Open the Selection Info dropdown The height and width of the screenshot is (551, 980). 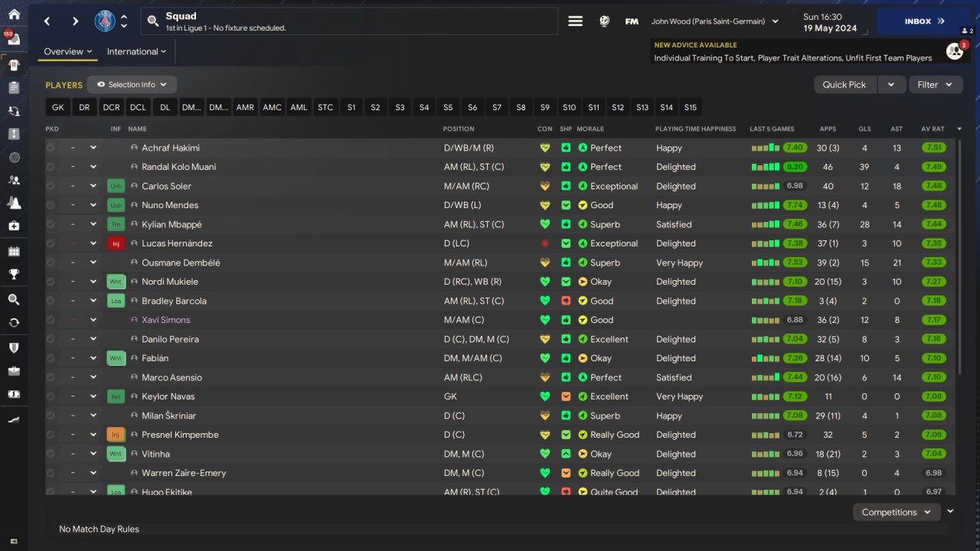coord(132,85)
